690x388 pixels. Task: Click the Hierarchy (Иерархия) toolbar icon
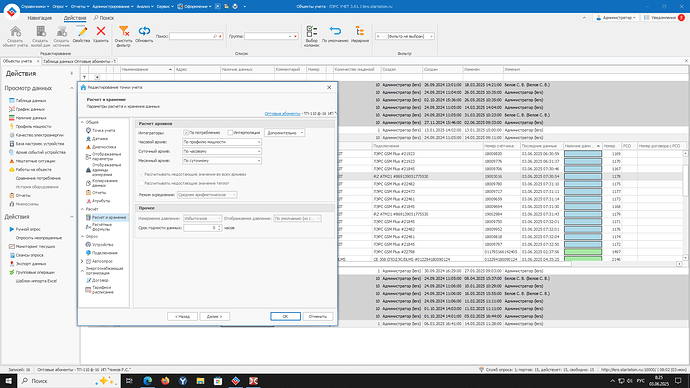pyautogui.click(x=360, y=31)
